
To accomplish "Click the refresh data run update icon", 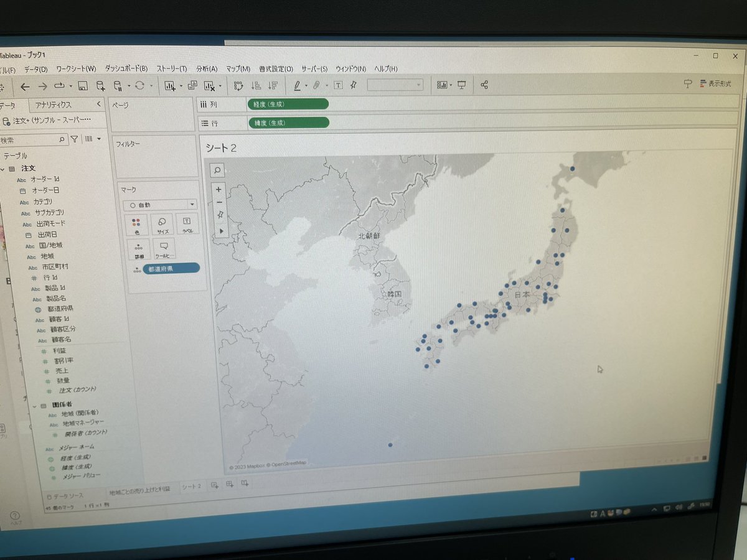I will (139, 86).
